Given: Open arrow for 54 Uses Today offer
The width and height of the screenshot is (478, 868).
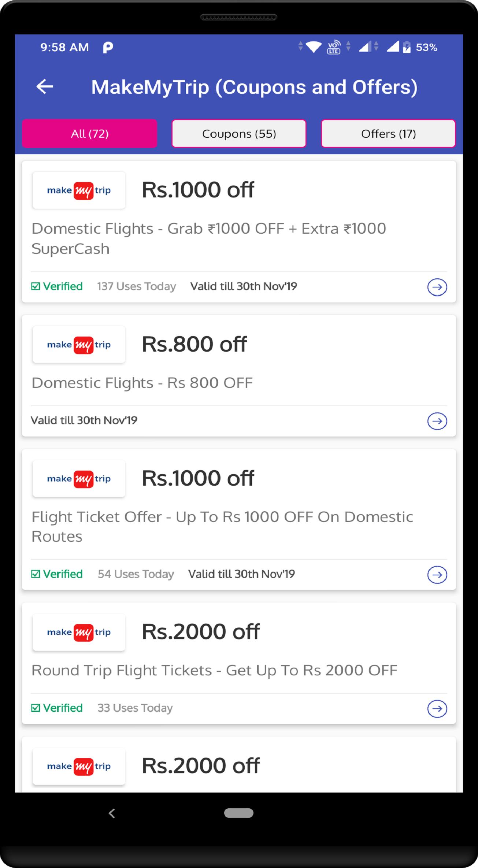Looking at the screenshot, I should 437,574.
